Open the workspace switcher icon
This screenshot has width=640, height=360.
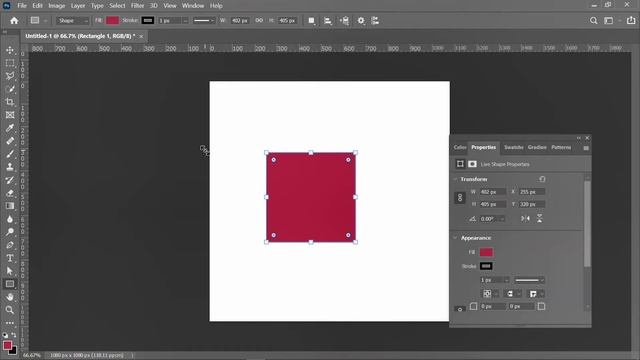coord(609,20)
